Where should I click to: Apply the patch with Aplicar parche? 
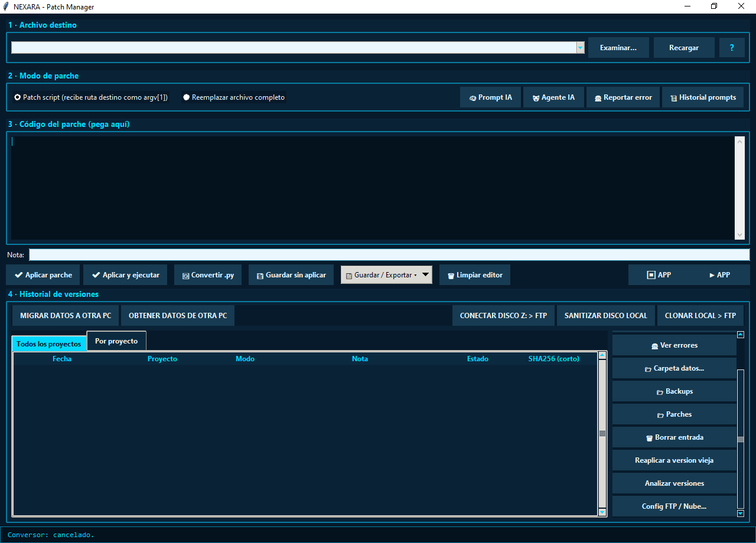point(43,275)
